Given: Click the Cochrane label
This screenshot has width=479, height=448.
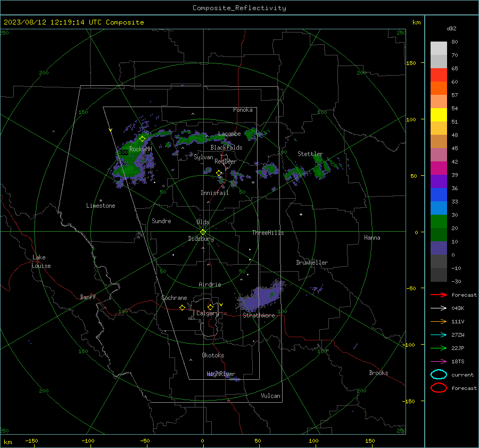Looking at the screenshot, I should point(174,298).
